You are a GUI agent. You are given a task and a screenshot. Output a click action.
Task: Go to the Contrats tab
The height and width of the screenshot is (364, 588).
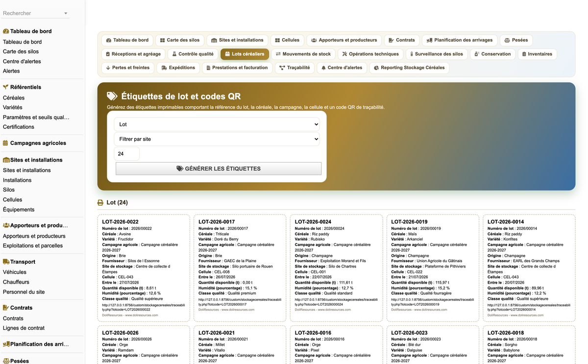tap(402, 40)
